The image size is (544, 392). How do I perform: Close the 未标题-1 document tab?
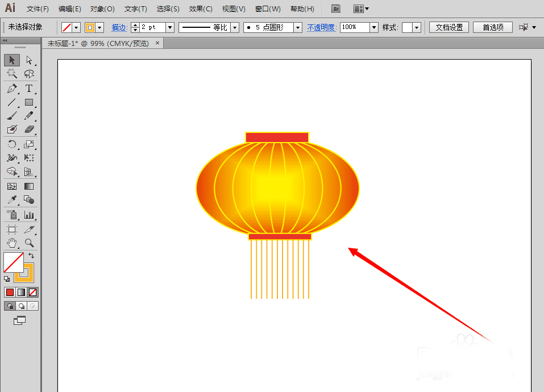pyautogui.click(x=157, y=43)
